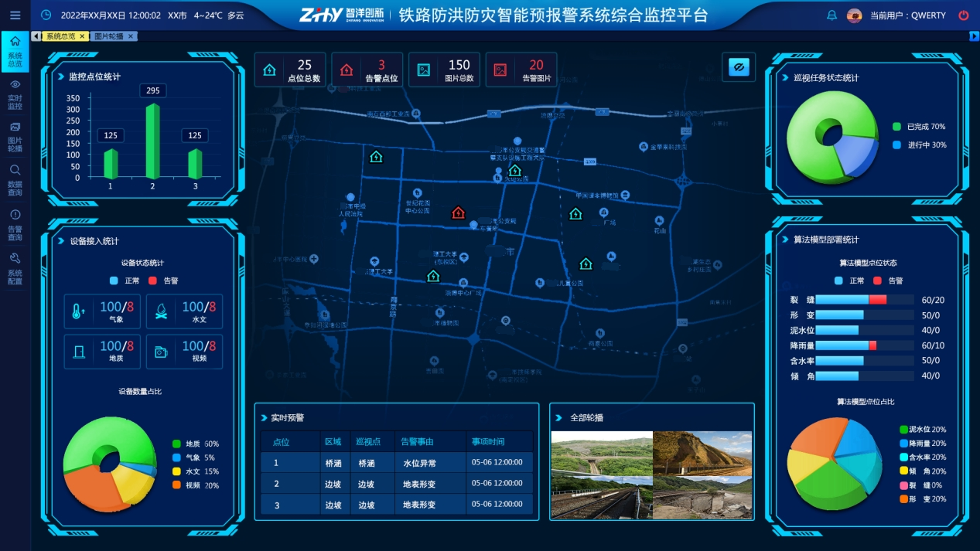
Task: Click the 告警图片 count card
Action: (x=521, y=70)
